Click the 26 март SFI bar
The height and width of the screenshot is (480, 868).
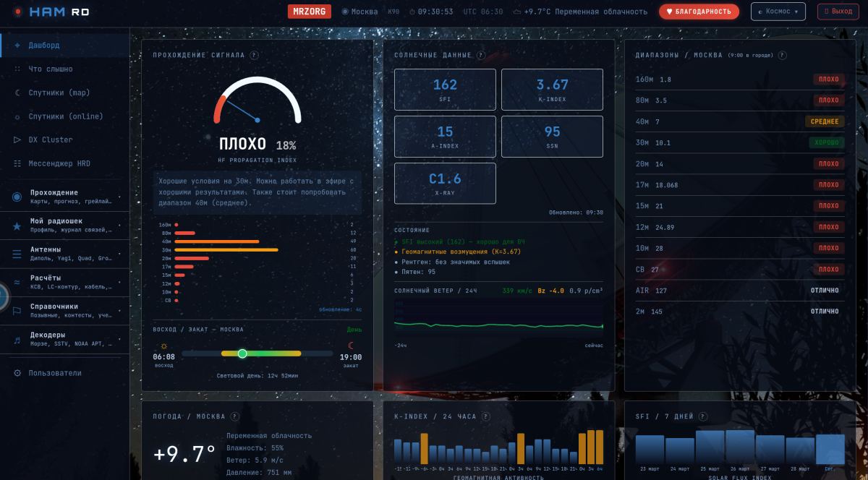point(741,447)
